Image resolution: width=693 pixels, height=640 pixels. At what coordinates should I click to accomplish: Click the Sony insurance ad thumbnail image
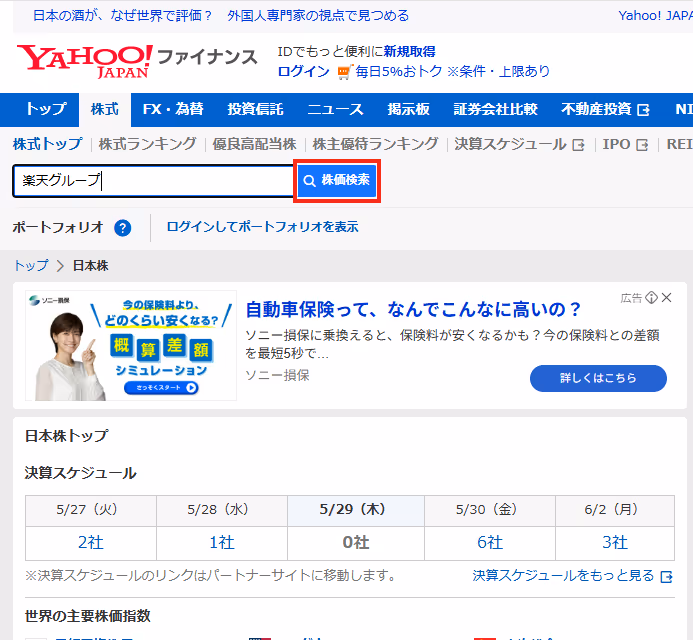coord(131,346)
